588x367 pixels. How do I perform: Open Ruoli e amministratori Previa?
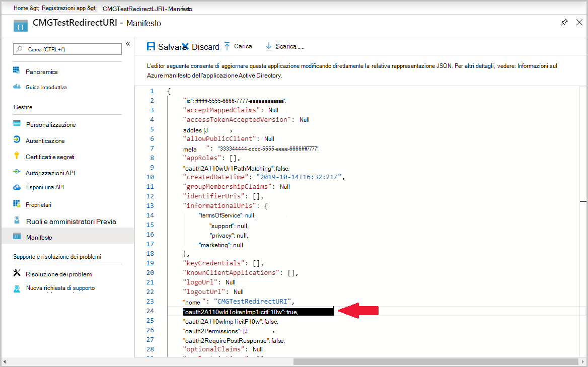coord(71,222)
